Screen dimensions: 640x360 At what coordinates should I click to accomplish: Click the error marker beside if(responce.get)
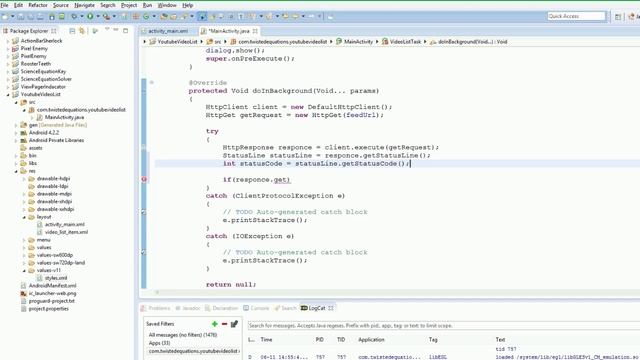point(144,179)
